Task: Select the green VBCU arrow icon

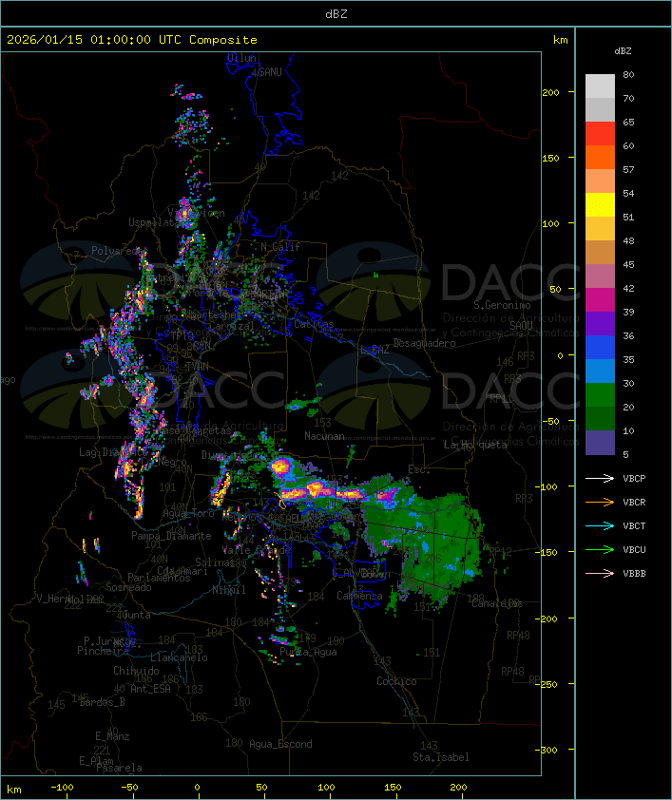Action: (600, 549)
